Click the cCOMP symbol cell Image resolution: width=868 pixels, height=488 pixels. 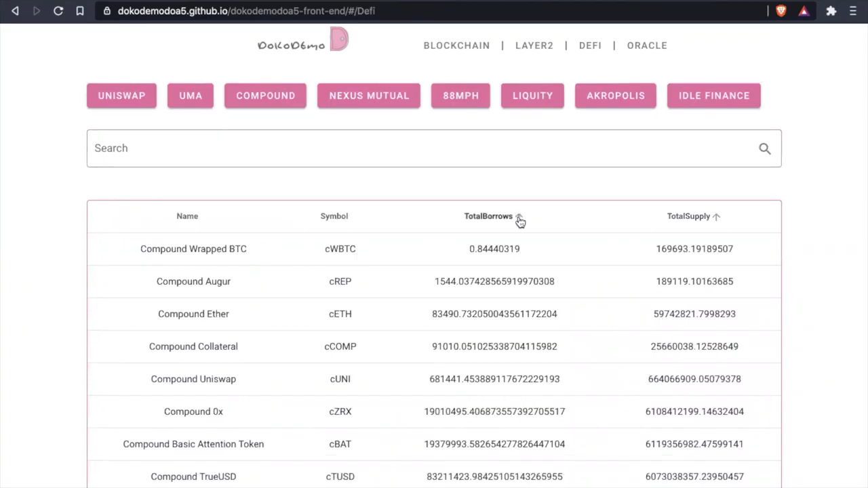pyautogui.click(x=340, y=346)
